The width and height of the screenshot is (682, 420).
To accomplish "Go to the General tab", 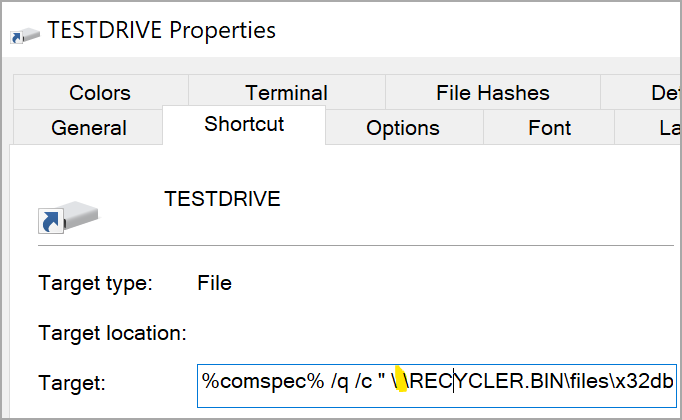I will 89,128.
